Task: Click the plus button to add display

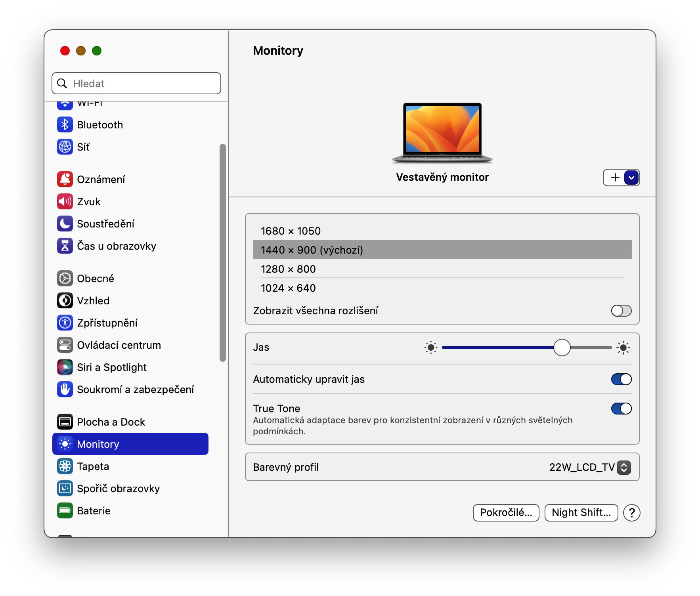Action: (615, 178)
